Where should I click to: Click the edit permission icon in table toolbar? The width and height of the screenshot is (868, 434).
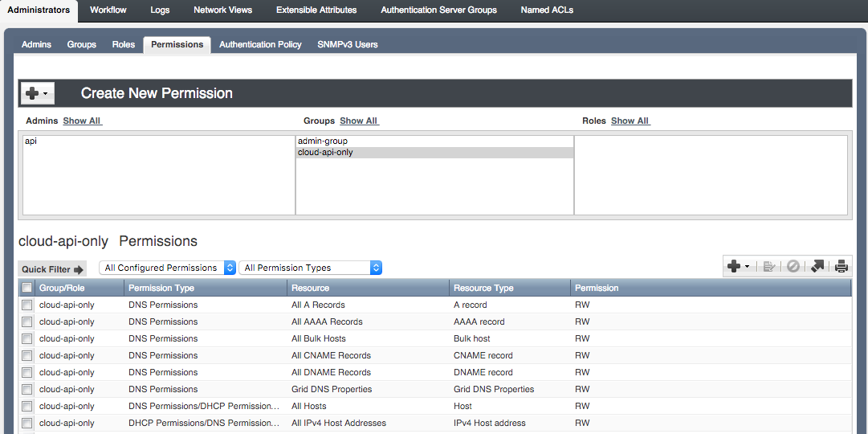pyautogui.click(x=768, y=267)
